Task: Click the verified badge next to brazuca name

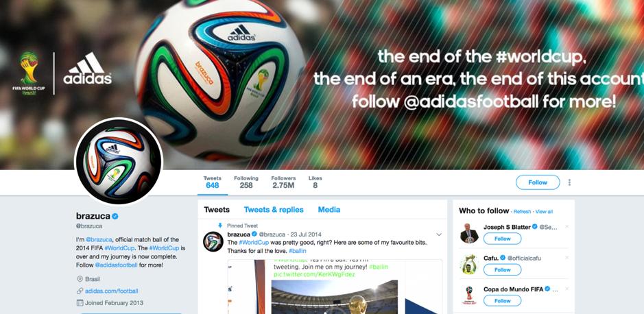Action: pyautogui.click(x=115, y=216)
